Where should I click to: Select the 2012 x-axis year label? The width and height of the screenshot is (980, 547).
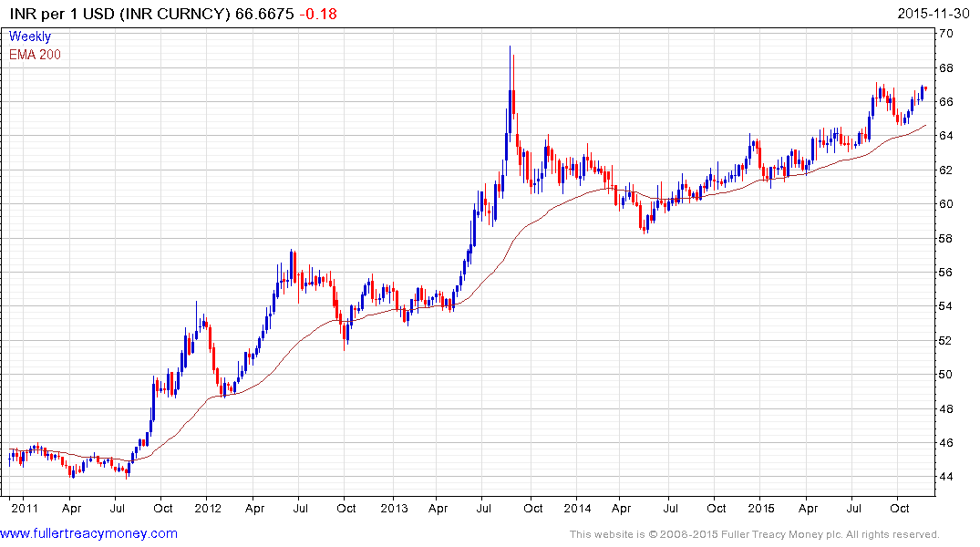point(208,508)
